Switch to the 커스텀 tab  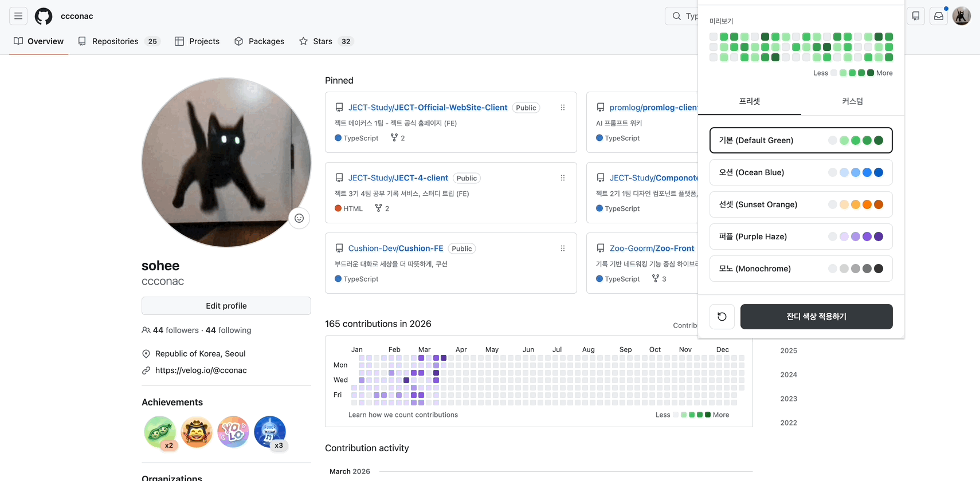(x=853, y=101)
